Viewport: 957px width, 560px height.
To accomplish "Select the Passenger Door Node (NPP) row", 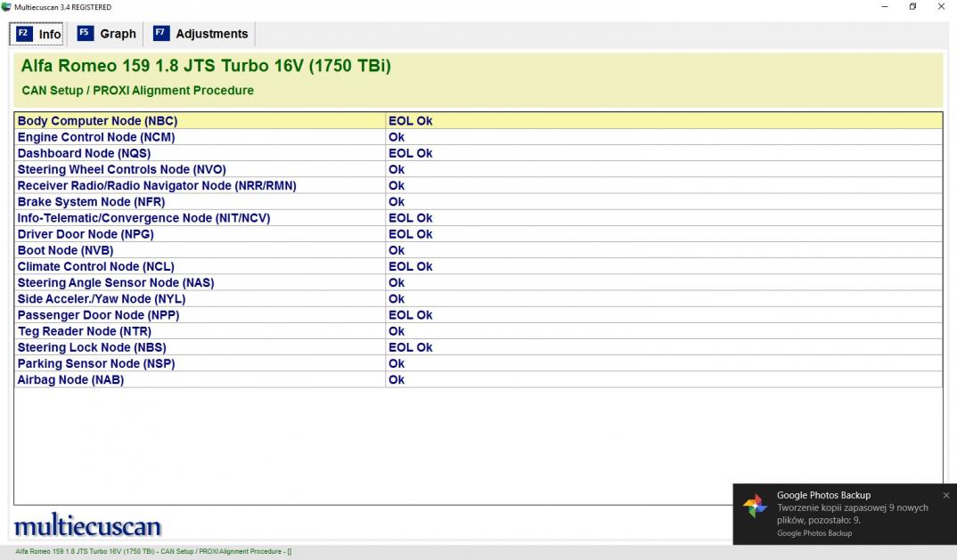I will pyautogui.click(x=478, y=315).
